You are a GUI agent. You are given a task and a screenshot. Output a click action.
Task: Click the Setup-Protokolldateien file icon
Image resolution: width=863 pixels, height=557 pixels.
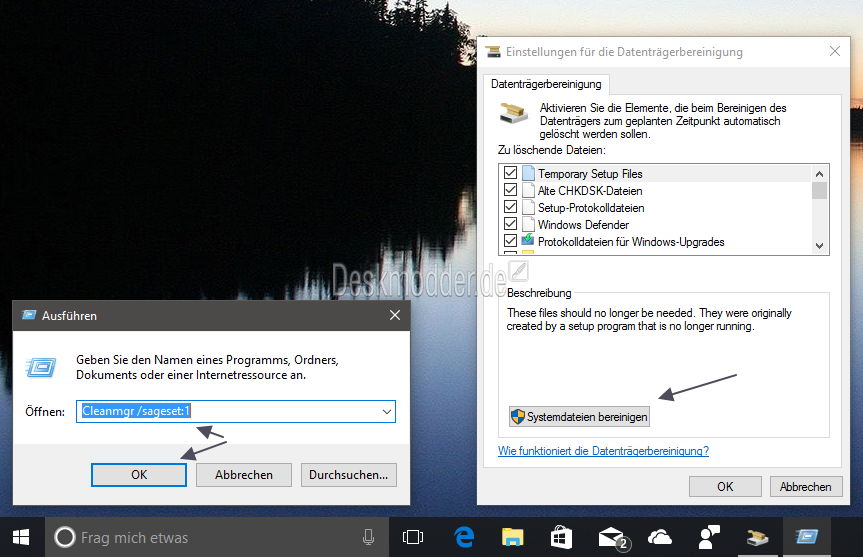(x=528, y=207)
